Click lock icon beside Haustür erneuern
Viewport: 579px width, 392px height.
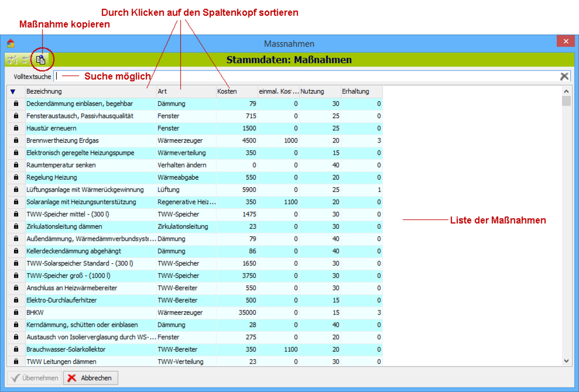tap(16, 128)
